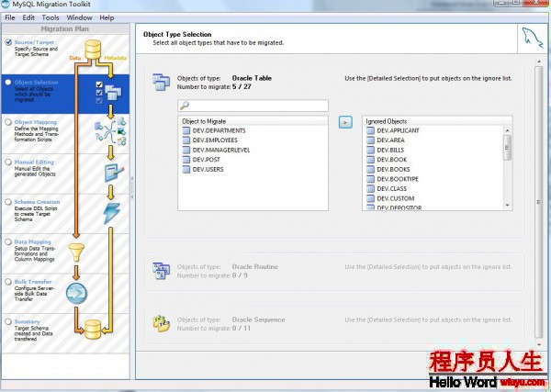Select DEV.EMPLOYEES in Object to Migrate

[x=215, y=140]
